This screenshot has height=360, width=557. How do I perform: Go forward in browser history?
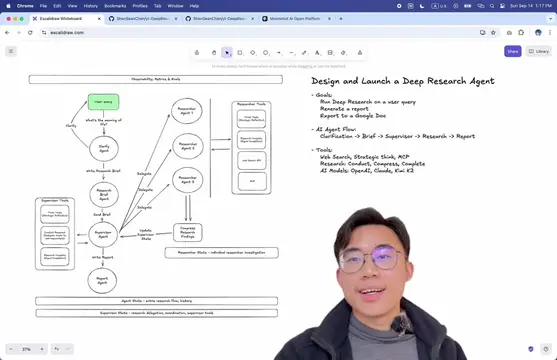coord(19,32)
